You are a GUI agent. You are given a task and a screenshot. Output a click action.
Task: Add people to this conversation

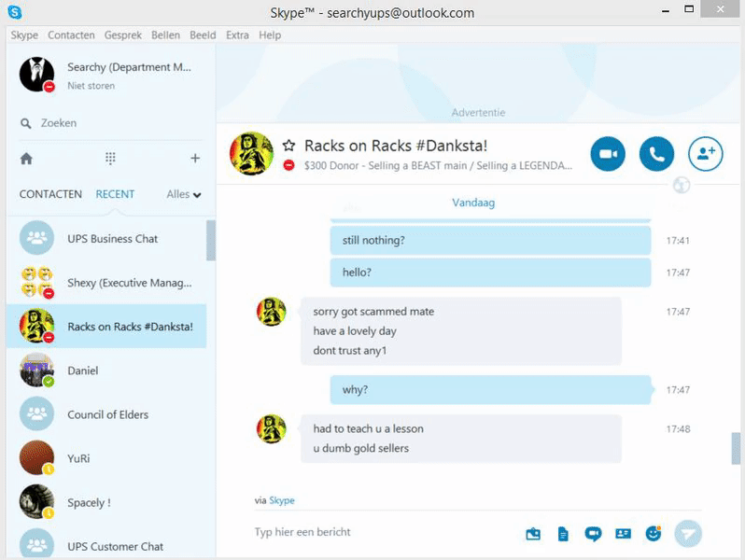(x=706, y=154)
